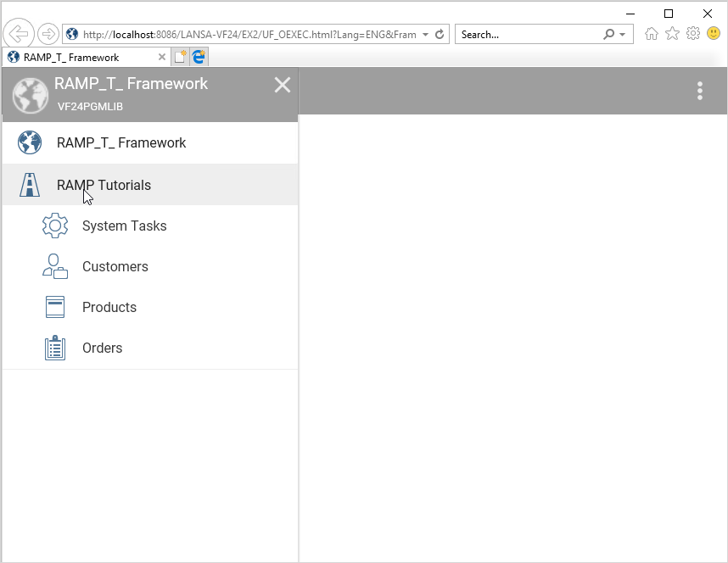Screen dimensions: 728x563
Task: Minimize the browser window
Action: (630, 14)
